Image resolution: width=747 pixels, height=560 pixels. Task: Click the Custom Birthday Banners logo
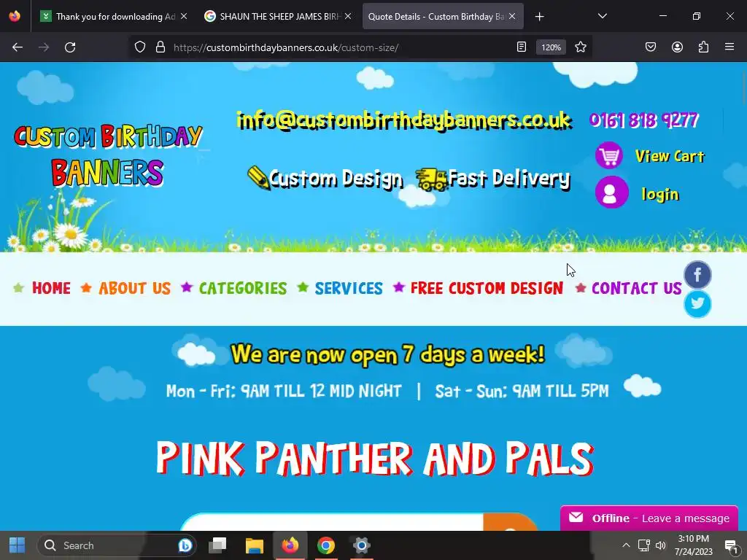pos(108,155)
